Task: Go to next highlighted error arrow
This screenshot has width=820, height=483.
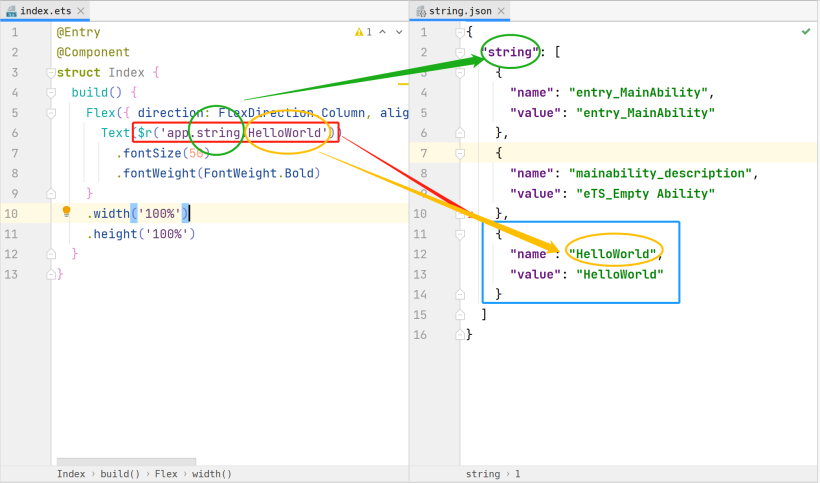Action: coord(397,32)
